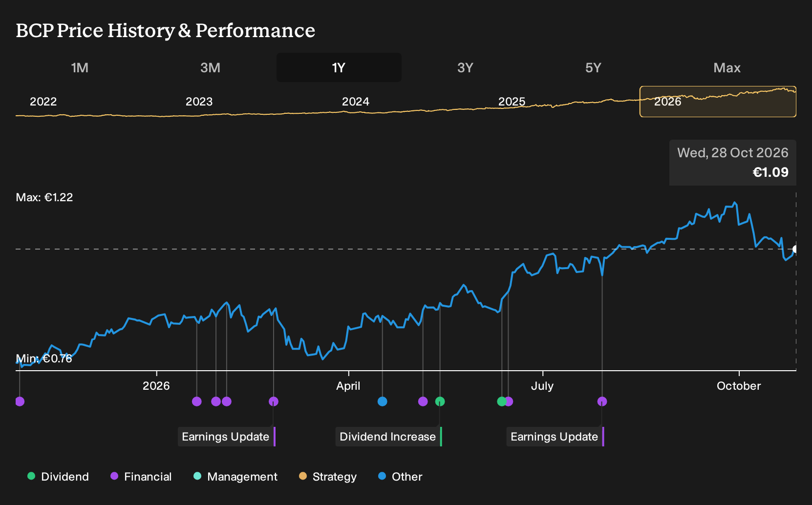The width and height of the screenshot is (812, 505).
Task: Open the Earnings Update label near July
Action: click(555, 437)
